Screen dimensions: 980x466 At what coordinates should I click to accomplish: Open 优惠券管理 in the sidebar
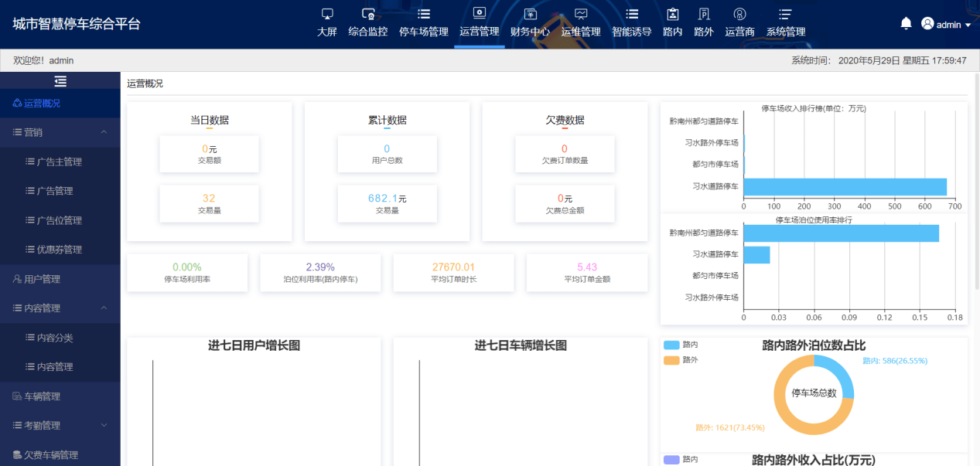[x=60, y=250]
